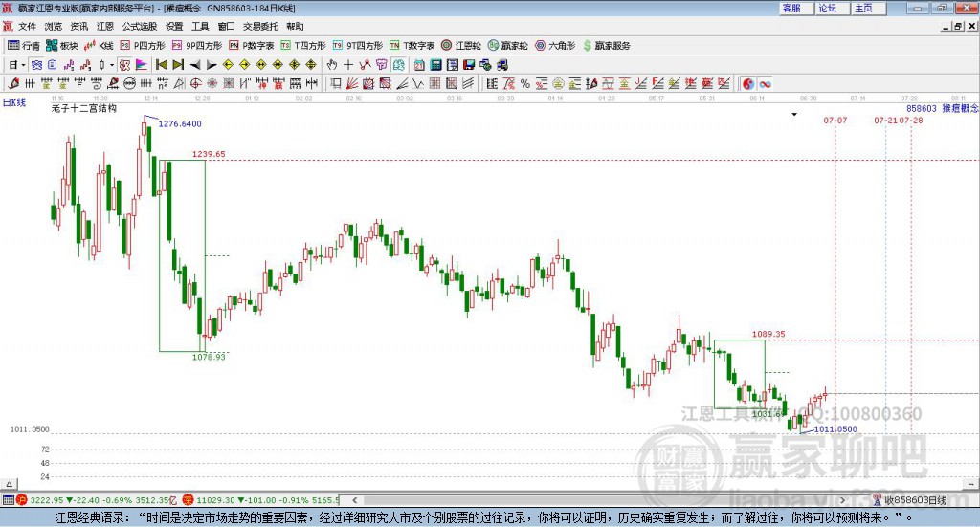This screenshot has height=527, width=980.
Task: Switch to the K线 candlestick chart
Action: click(99, 46)
